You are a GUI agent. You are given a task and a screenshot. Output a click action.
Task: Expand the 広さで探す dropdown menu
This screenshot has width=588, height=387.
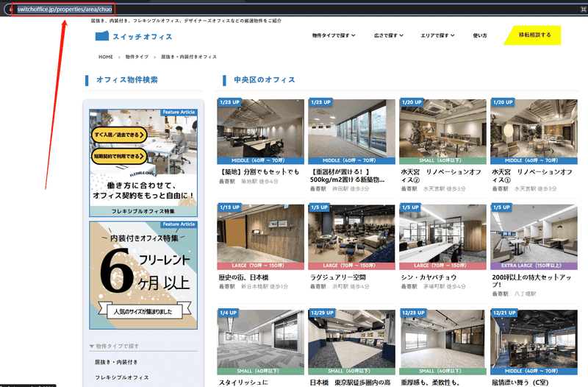pyautogui.click(x=389, y=35)
